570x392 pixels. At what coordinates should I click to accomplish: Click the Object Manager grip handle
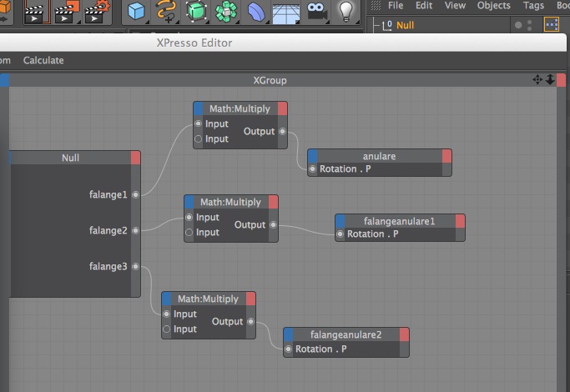[x=376, y=5]
